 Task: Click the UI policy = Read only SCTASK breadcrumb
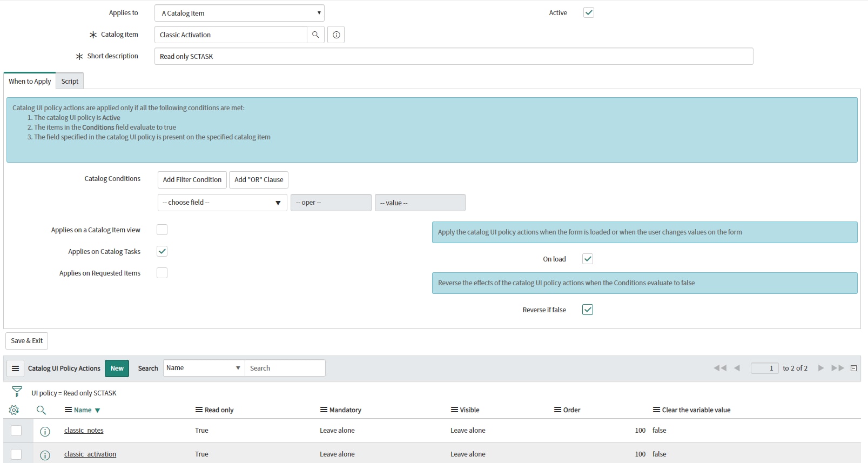[74, 393]
